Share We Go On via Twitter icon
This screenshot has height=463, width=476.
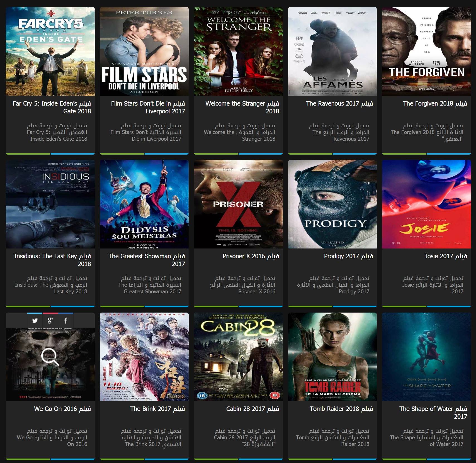click(x=35, y=320)
